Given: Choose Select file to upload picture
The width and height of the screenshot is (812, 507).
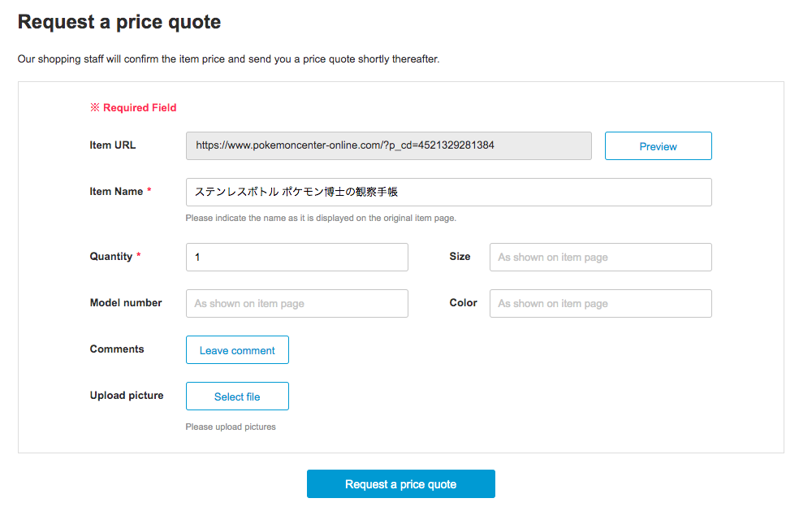Looking at the screenshot, I should click(237, 396).
